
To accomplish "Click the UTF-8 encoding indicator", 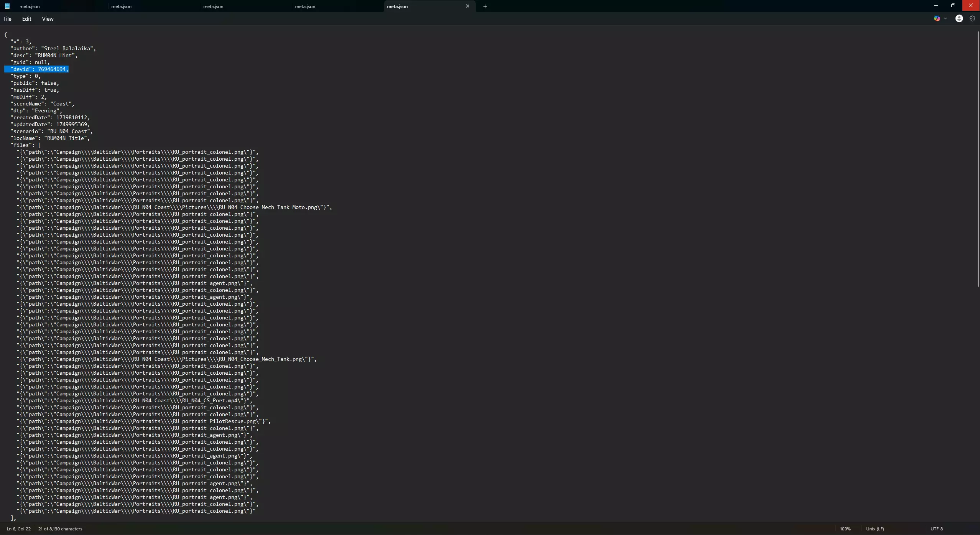I will click(936, 529).
